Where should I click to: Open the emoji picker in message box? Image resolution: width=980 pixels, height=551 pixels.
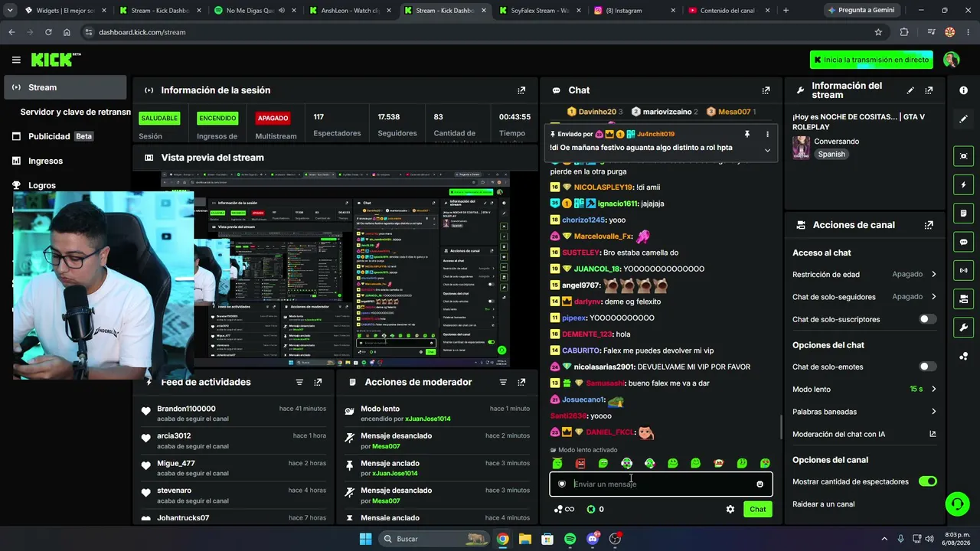click(759, 484)
